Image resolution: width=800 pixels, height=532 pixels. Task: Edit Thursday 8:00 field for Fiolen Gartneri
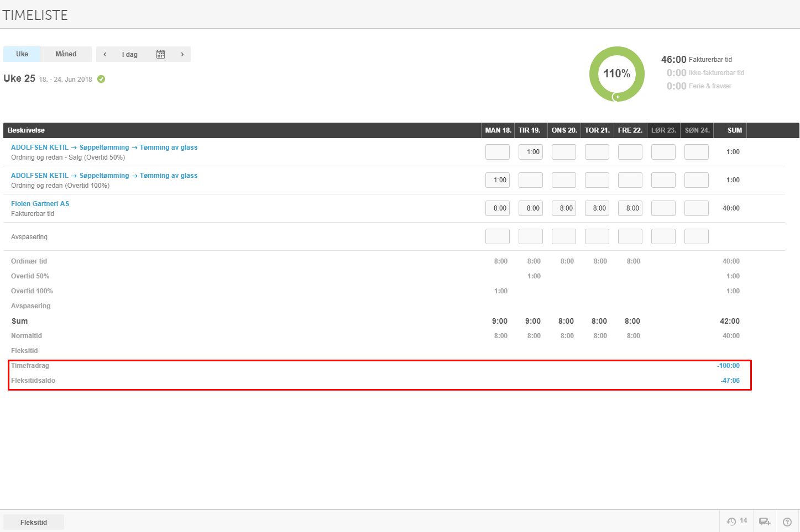coord(597,208)
